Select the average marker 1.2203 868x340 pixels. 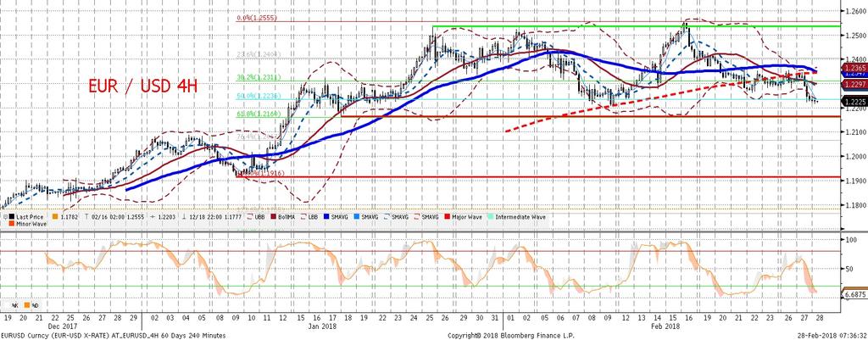[164, 217]
